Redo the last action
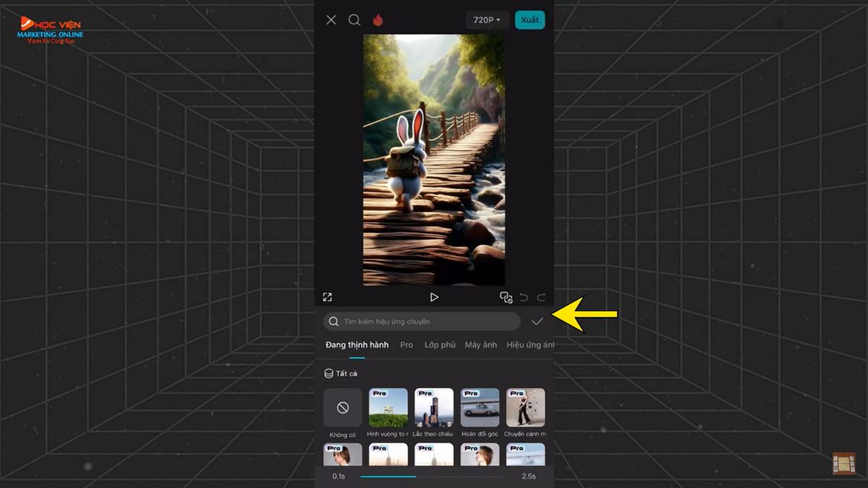The width and height of the screenshot is (868, 488). (541, 297)
